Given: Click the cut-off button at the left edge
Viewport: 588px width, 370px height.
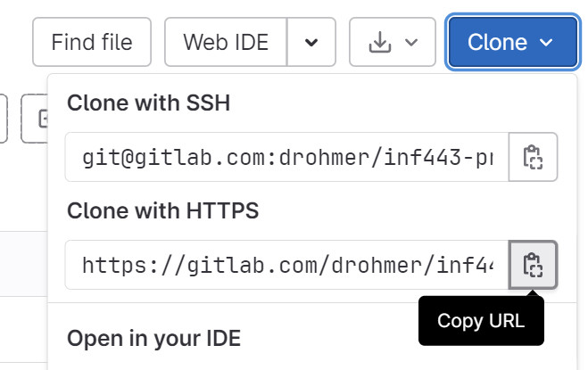Looking at the screenshot, I should click(x=4, y=119).
